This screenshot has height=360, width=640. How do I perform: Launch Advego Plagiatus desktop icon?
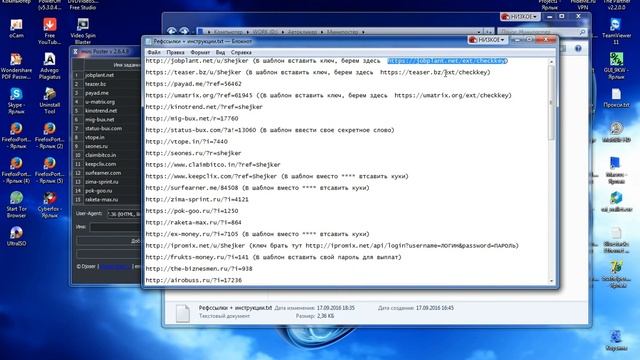pos(49,66)
